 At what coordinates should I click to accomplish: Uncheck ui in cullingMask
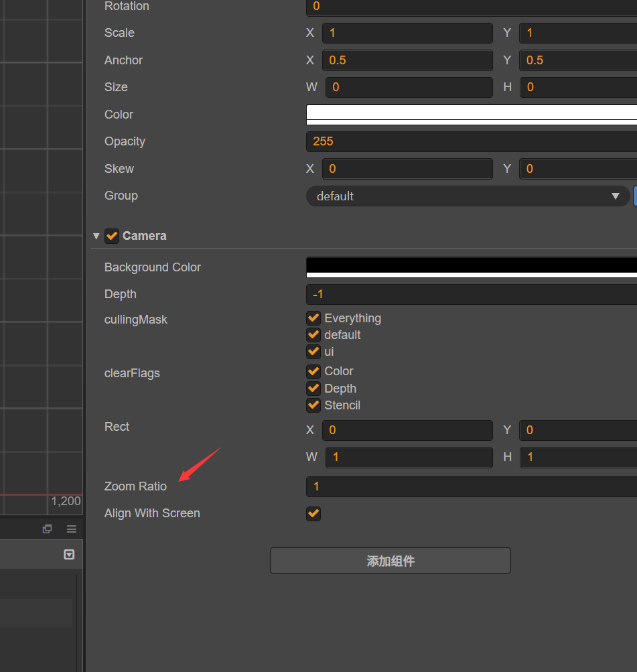pyautogui.click(x=313, y=352)
